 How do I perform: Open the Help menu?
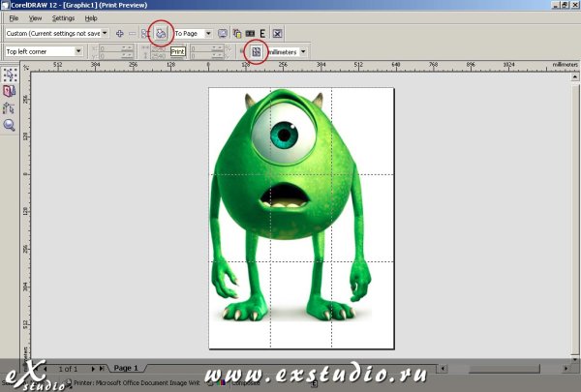pyautogui.click(x=91, y=18)
